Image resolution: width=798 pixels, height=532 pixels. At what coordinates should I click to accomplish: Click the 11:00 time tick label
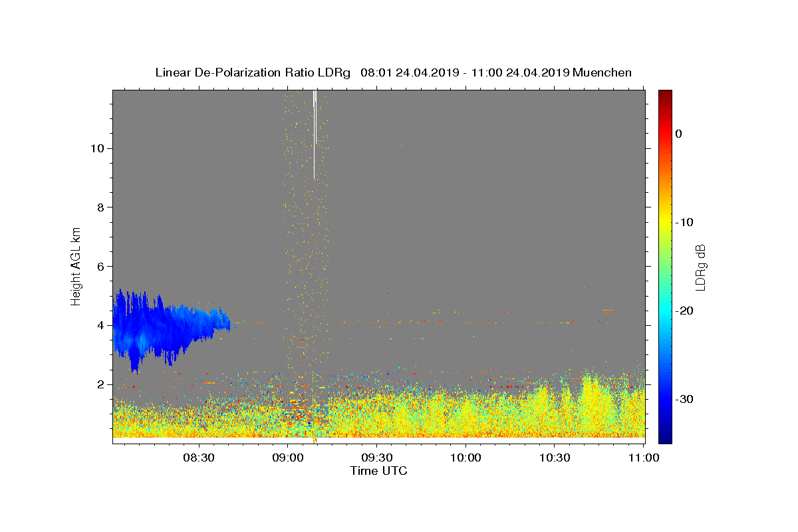[644, 458]
